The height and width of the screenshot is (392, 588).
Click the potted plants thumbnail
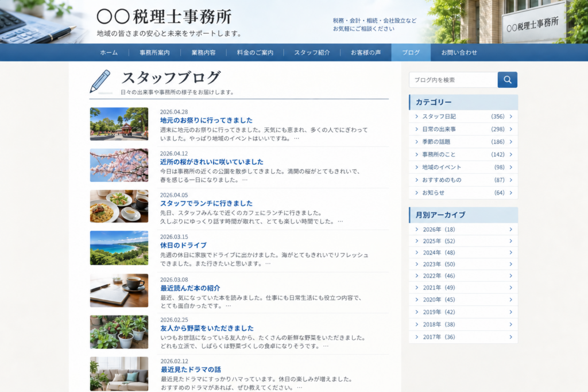point(119,332)
